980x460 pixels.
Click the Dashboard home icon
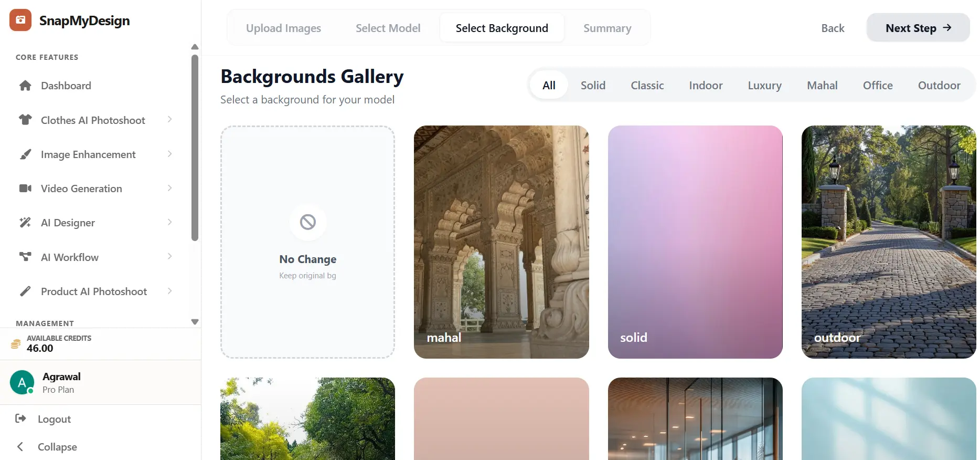click(25, 86)
